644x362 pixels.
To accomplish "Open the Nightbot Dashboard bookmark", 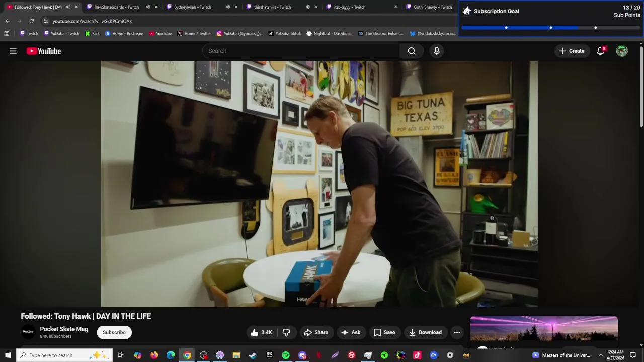I will [330, 34].
